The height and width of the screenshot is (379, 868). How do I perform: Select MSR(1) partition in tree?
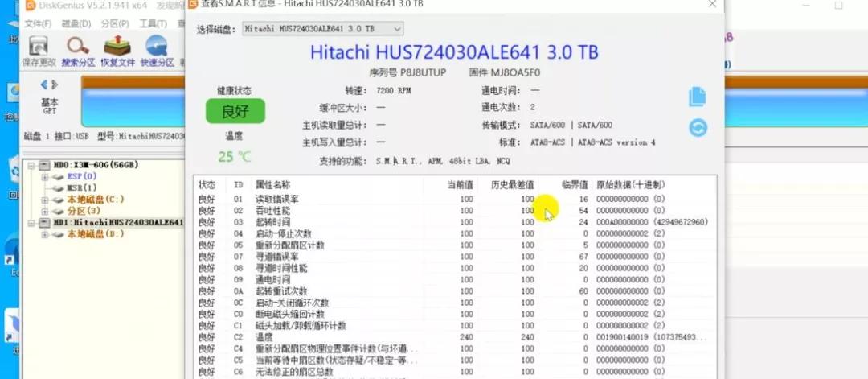click(x=82, y=187)
